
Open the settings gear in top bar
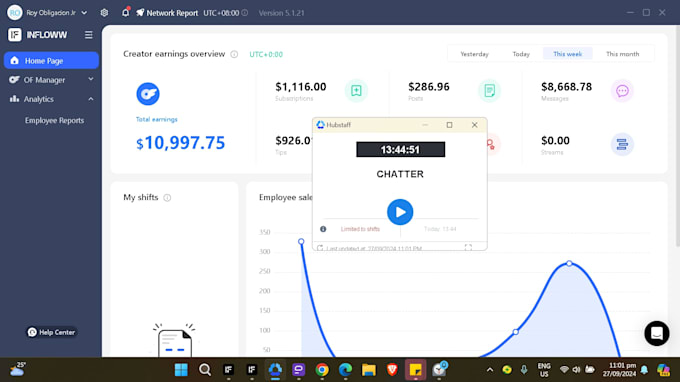[104, 13]
